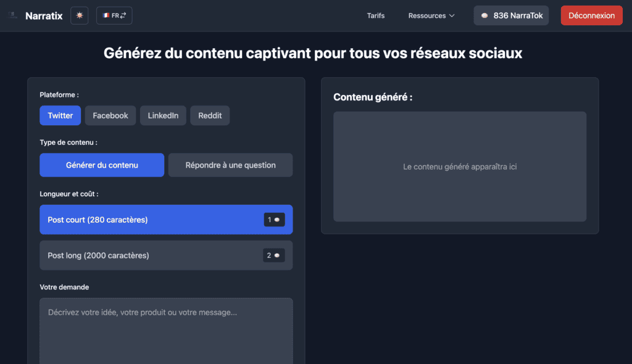632x364 pixels.
Task: Select the Post long (2000 caractères) option
Action: 148,255
